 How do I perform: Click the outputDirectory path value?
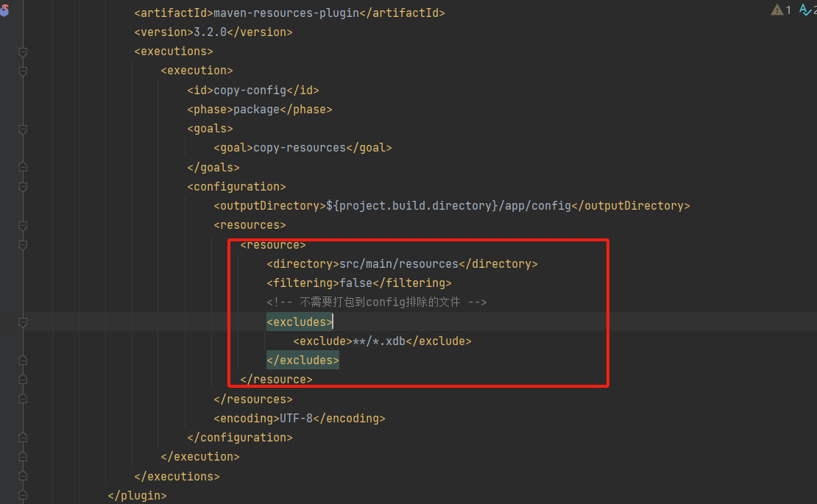(x=448, y=206)
